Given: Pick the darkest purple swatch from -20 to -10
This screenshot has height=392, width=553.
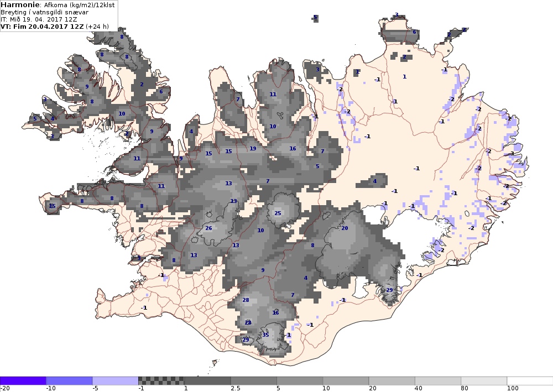Looking at the screenshot, I should (x=23, y=381).
